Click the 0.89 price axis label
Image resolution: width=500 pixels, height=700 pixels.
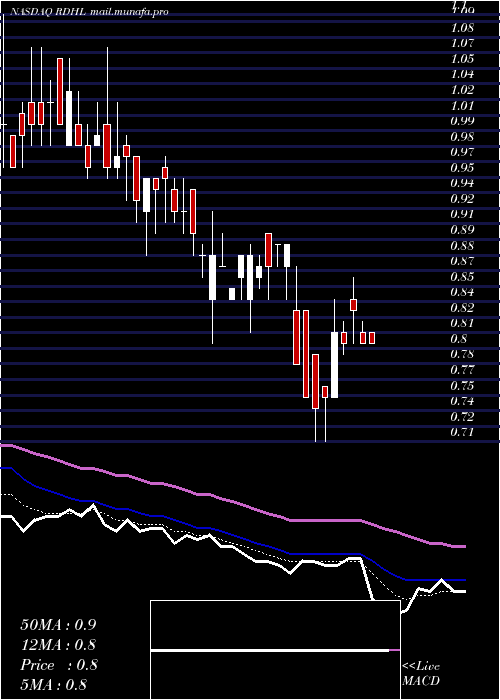tap(462, 230)
